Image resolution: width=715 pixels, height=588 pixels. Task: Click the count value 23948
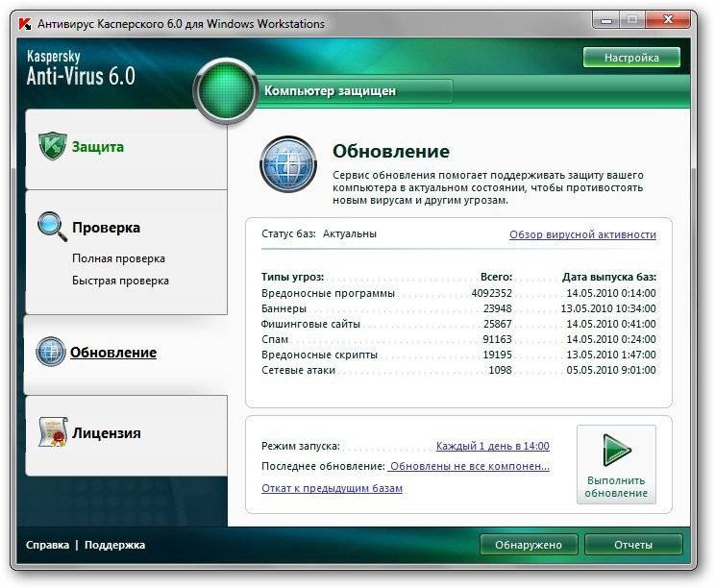(x=498, y=308)
